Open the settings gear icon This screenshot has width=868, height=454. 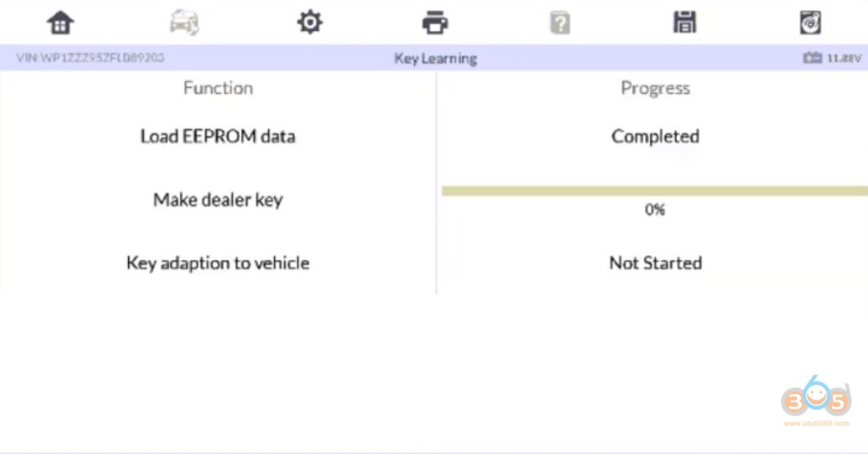[309, 22]
